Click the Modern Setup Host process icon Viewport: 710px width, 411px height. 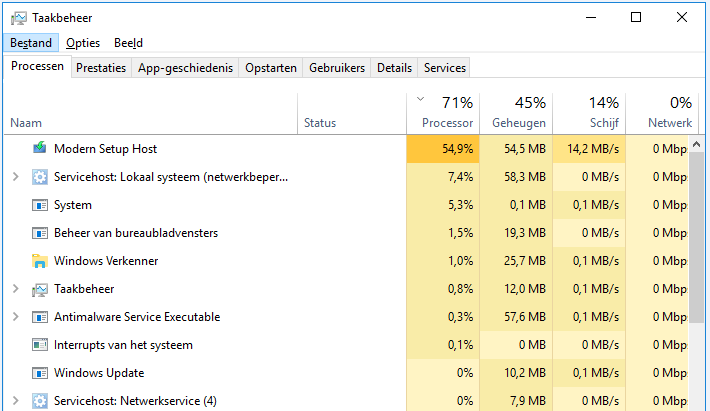pos(40,149)
